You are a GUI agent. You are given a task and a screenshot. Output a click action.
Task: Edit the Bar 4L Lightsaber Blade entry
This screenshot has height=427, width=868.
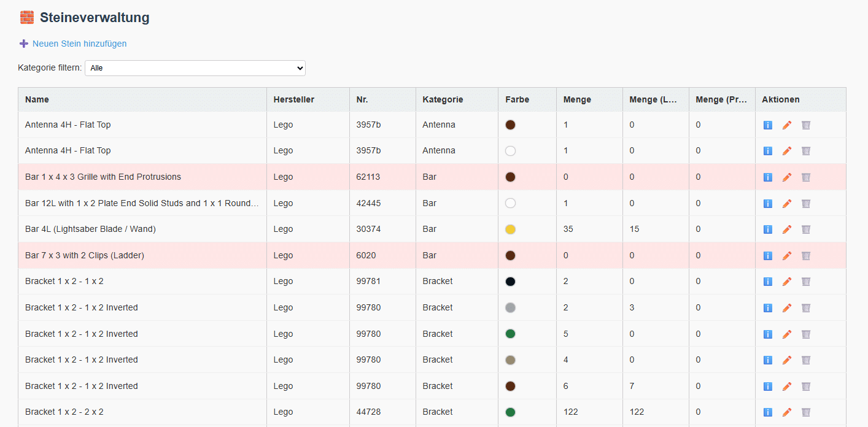tap(786, 229)
